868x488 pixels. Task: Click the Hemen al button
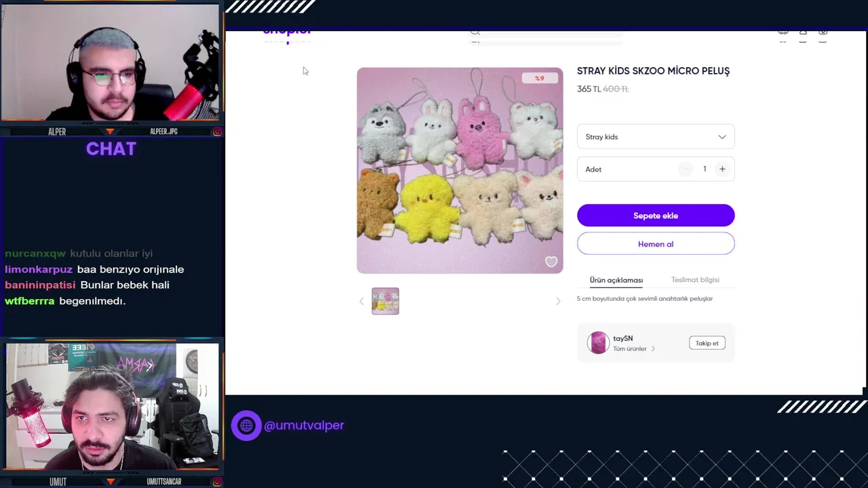click(656, 244)
